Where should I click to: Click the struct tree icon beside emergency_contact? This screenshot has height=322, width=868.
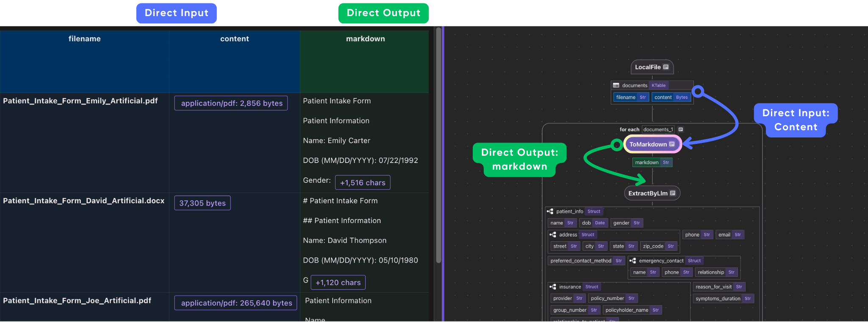[633, 260]
